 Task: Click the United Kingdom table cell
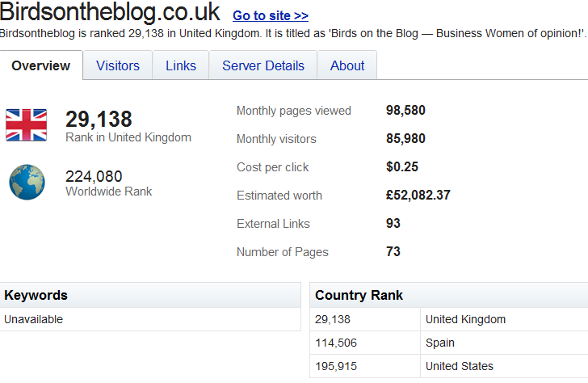coord(504,319)
